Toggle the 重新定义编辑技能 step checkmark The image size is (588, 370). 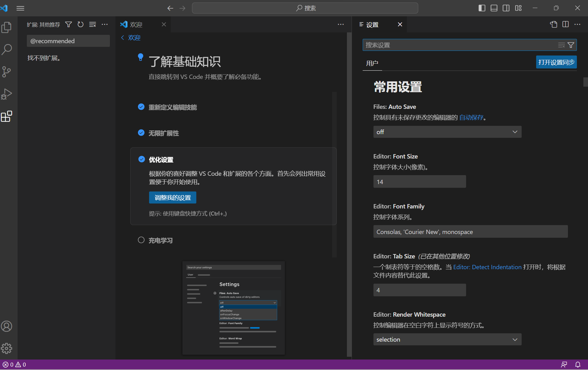tap(141, 107)
